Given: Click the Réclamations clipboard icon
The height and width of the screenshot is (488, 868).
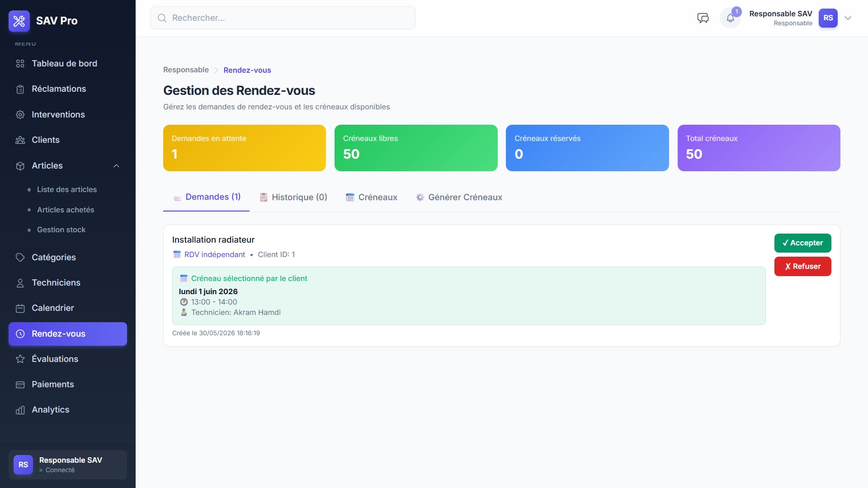Looking at the screenshot, I should (x=20, y=89).
